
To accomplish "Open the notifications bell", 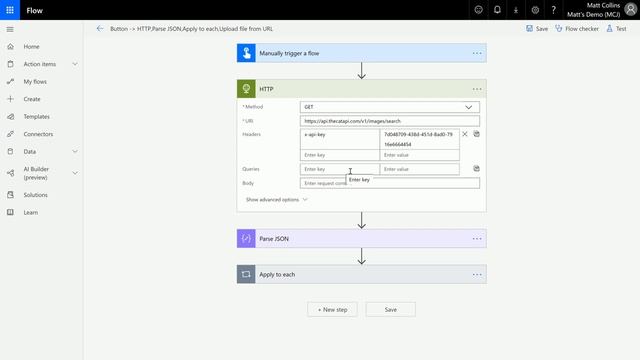I will (x=497, y=10).
